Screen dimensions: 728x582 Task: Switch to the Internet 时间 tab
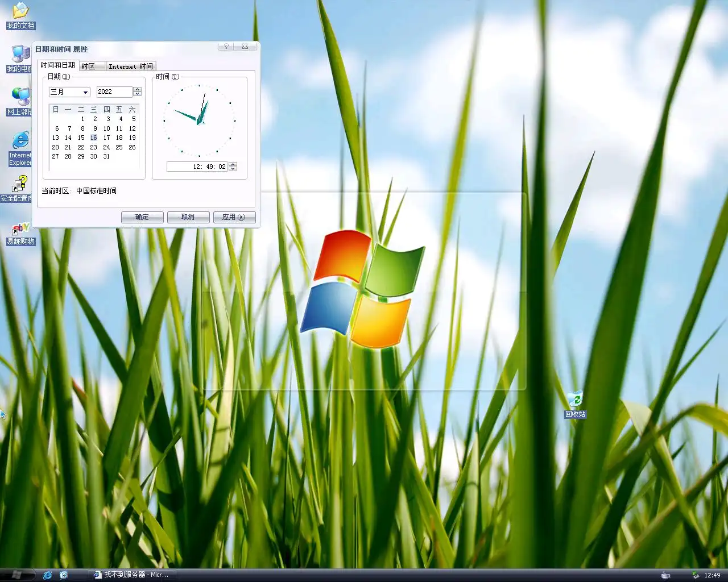point(131,66)
